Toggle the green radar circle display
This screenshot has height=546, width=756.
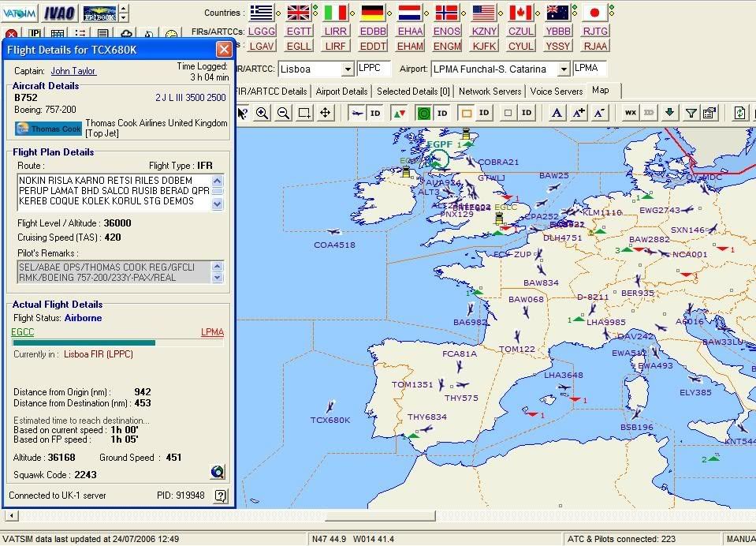pyautogui.click(x=424, y=113)
